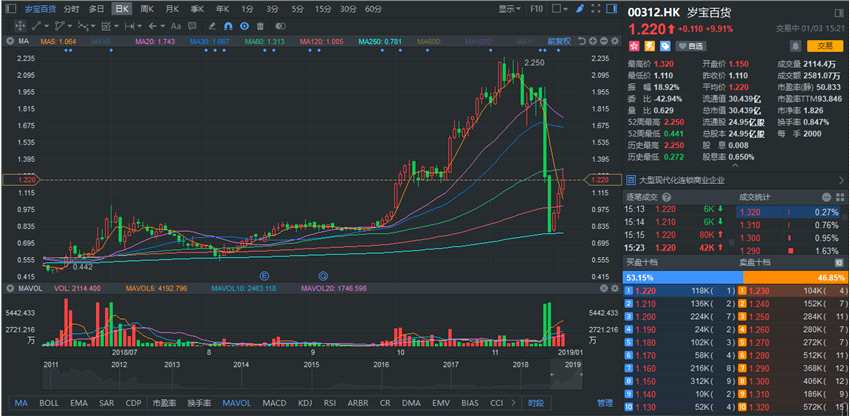Image resolution: width=850 pixels, height=416 pixels.
Task: Open the 显示 display dropdown
Action: click(509, 9)
